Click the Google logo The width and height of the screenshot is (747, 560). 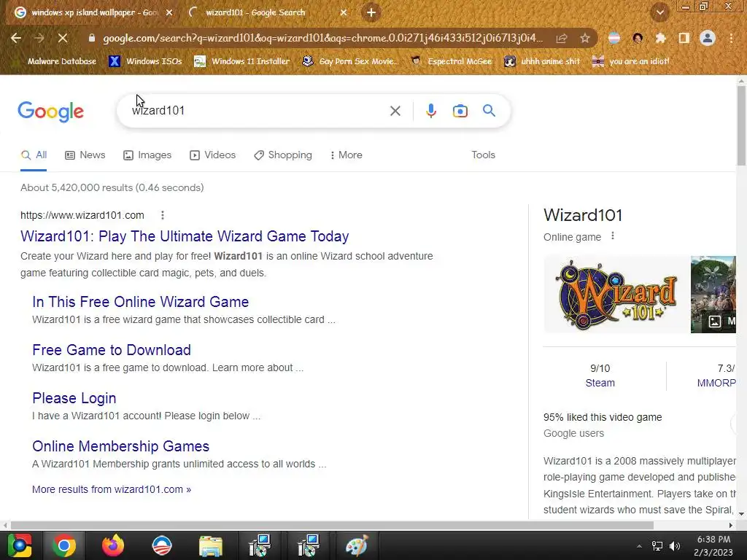pyautogui.click(x=50, y=112)
